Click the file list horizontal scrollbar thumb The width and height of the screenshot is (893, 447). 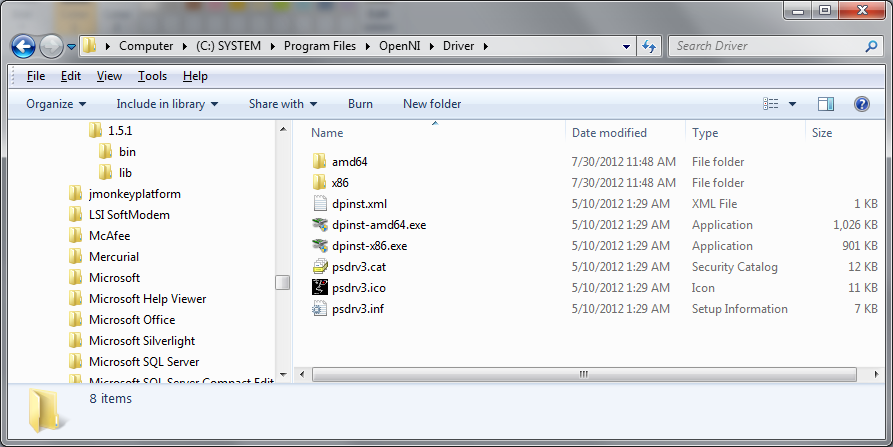(584, 374)
